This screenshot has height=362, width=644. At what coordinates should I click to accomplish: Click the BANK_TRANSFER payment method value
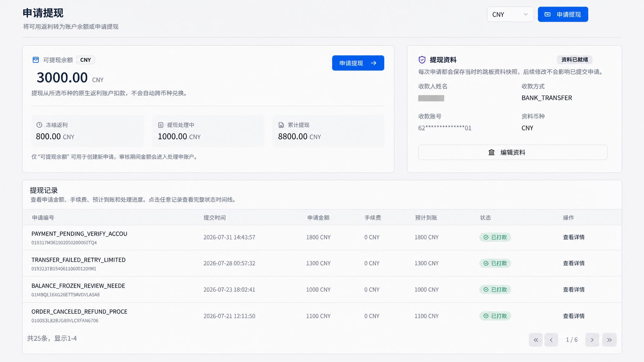(547, 98)
